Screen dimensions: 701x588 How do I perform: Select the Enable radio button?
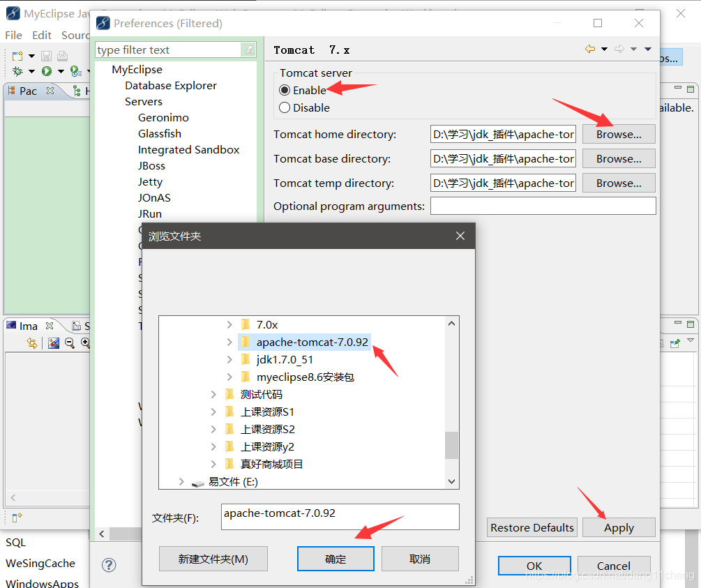(285, 90)
